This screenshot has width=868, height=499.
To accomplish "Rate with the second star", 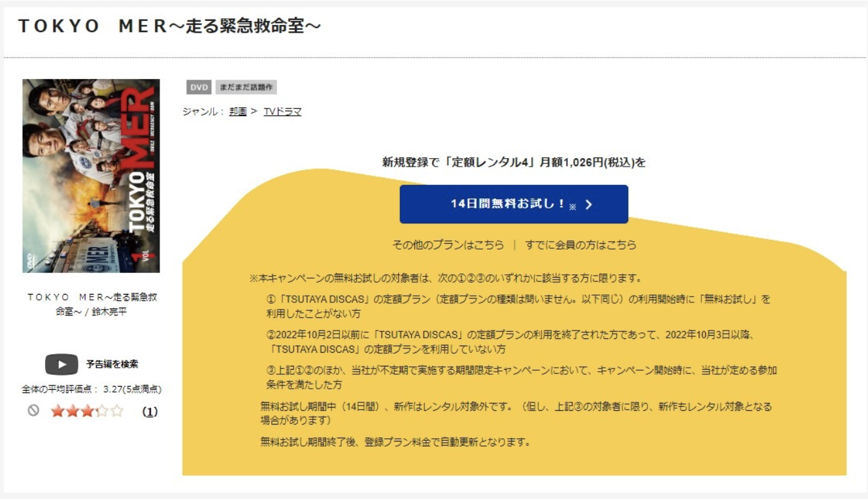I will point(72,411).
